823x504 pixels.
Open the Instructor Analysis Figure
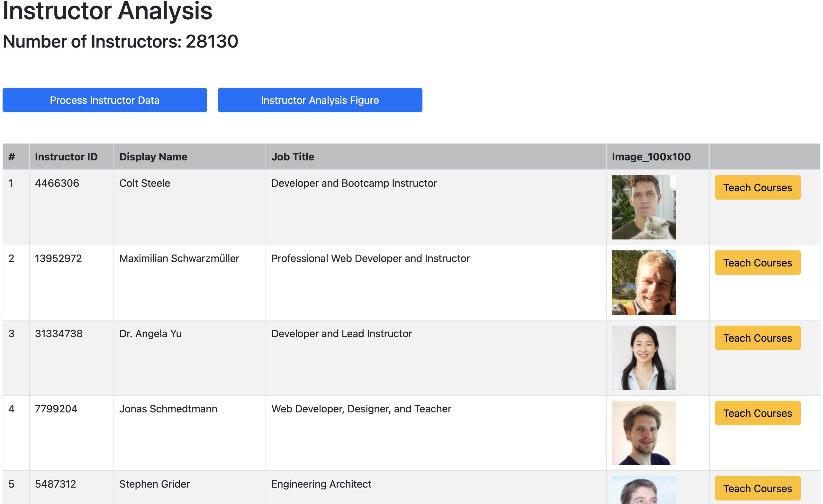(320, 100)
